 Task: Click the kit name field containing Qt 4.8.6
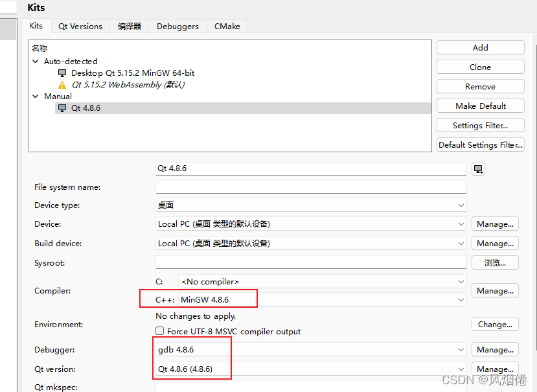coord(311,168)
